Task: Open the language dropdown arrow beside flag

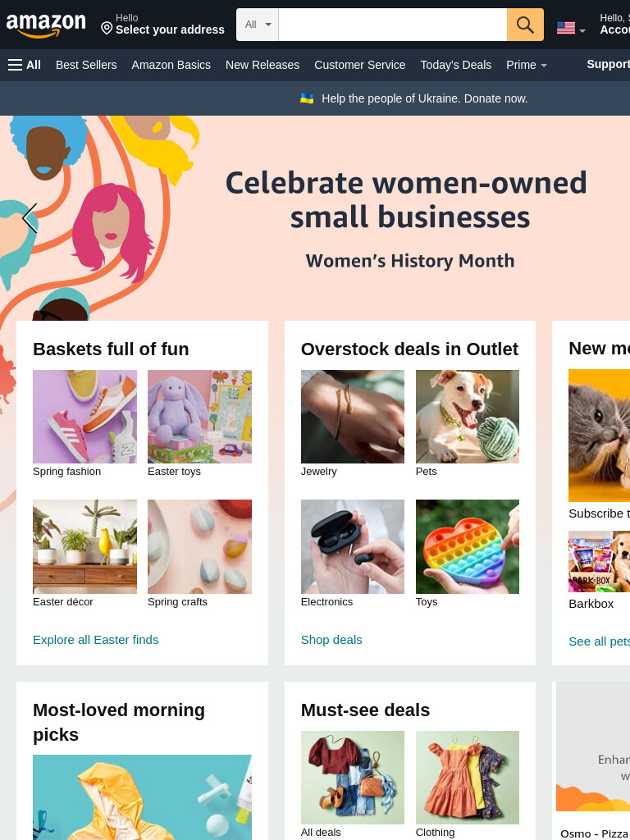Action: [582, 30]
